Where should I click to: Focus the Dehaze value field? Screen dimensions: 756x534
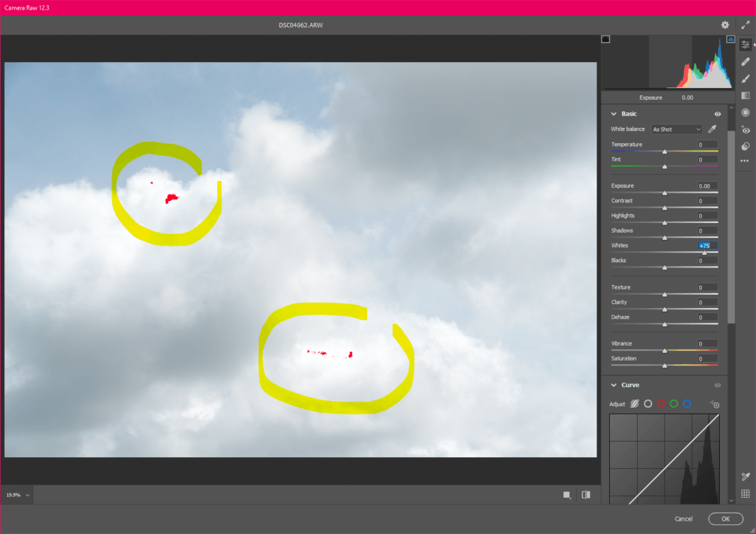[707, 317]
